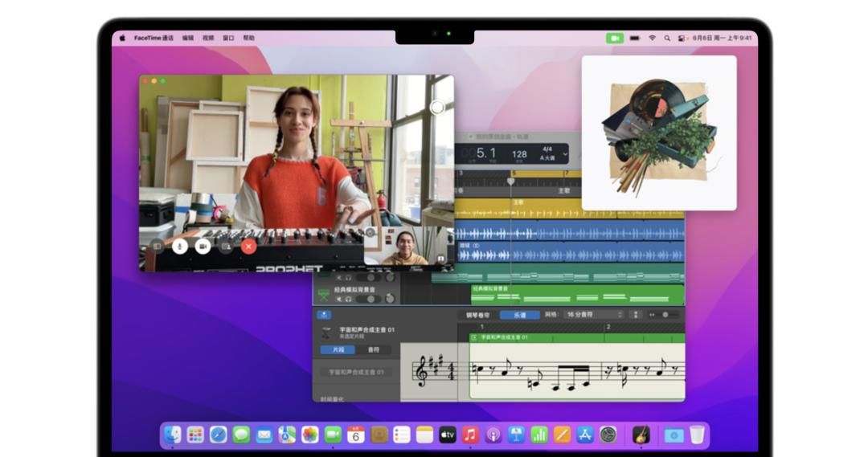This screenshot has height=457, width=868.
Task: Click the pan knob on 经典模拟背景音 track
Action: (391, 299)
